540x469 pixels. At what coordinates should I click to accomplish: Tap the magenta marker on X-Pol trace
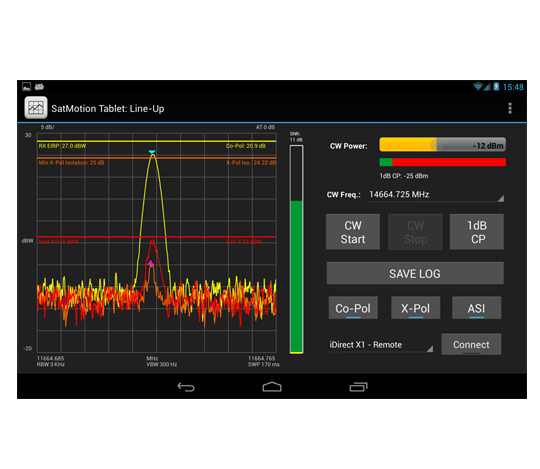[x=150, y=263]
